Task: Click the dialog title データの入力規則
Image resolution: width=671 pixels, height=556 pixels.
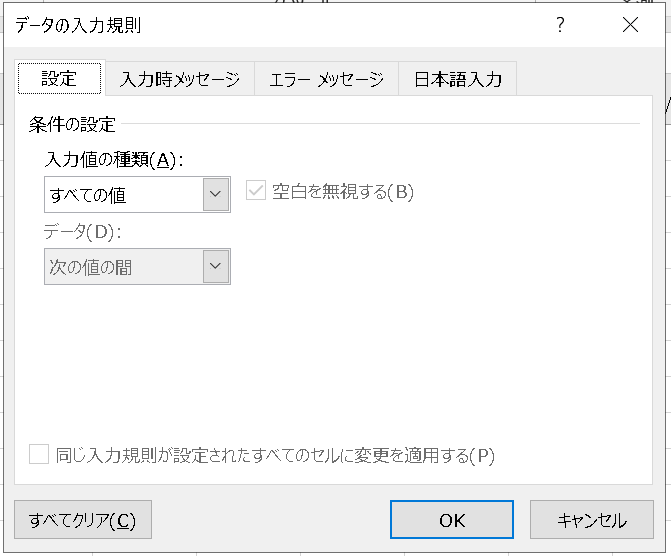Action: click(x=78, y=25)
